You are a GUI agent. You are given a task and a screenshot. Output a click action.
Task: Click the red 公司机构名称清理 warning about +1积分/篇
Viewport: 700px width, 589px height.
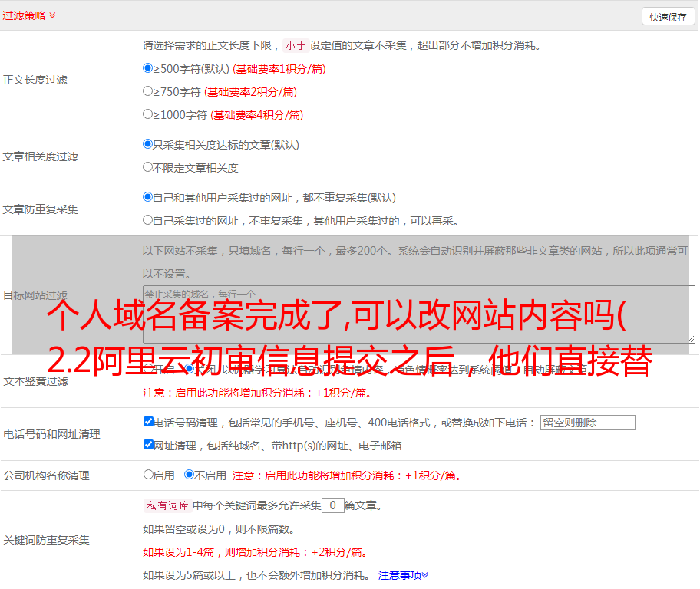(x=347, y=475)
